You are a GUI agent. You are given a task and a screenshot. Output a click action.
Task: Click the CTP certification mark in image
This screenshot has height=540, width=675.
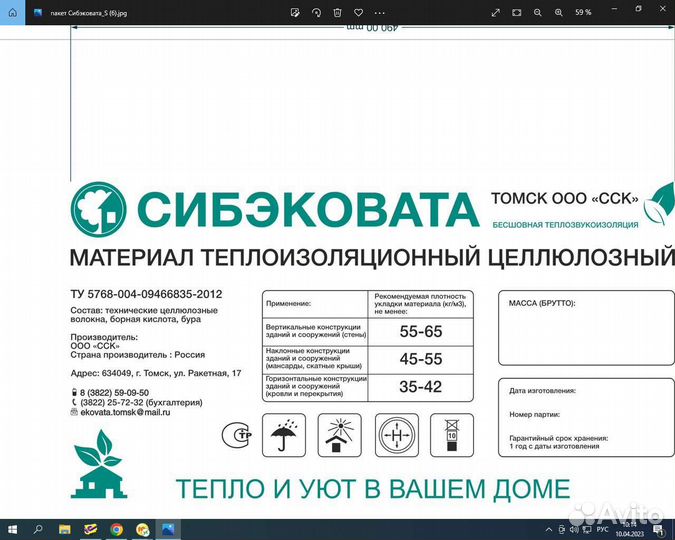[x=237, y=434]
